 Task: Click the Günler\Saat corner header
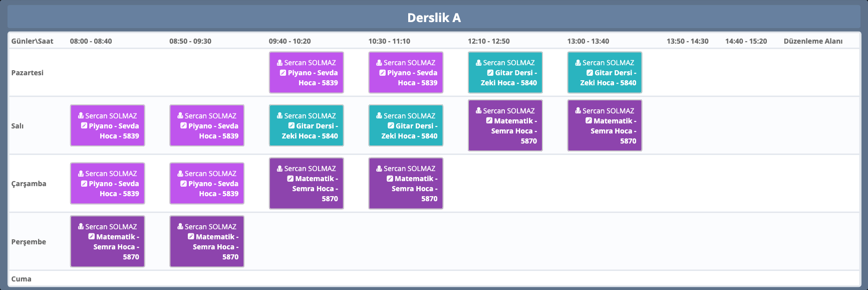pos(32,41)
